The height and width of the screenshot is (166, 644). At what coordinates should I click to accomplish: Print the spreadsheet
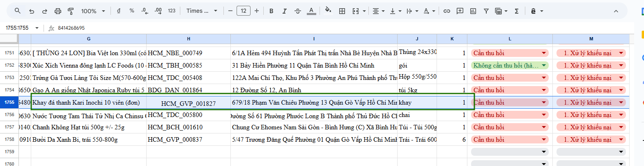pyautogui.click(x=57, y=11)
